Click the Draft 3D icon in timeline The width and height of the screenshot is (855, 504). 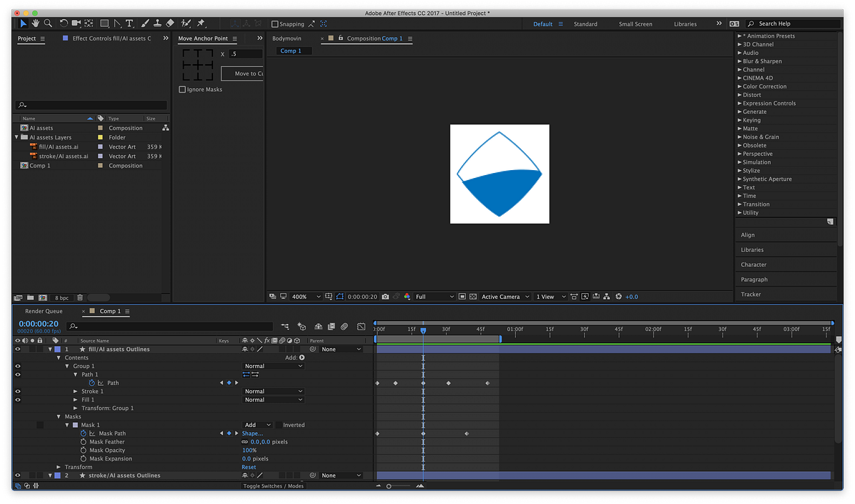coord(301,327)
